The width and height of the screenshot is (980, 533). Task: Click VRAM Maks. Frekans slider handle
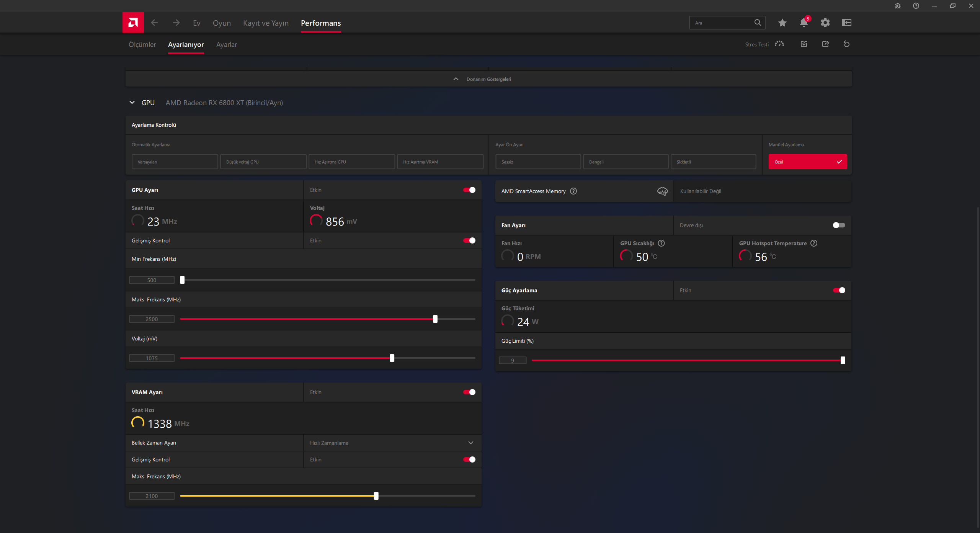pos(376,496)
